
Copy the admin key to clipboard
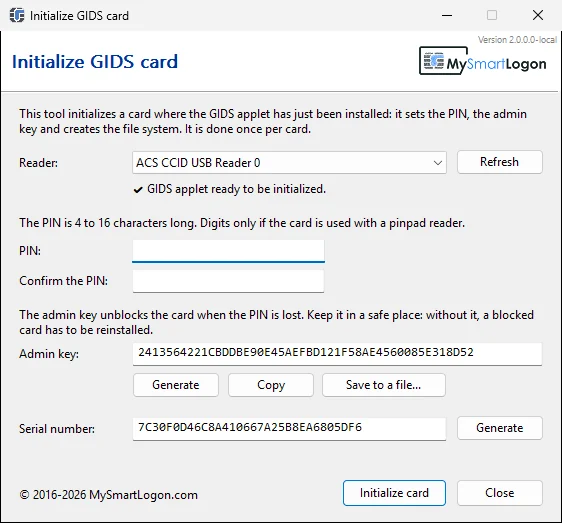click(x=271, y=385)
